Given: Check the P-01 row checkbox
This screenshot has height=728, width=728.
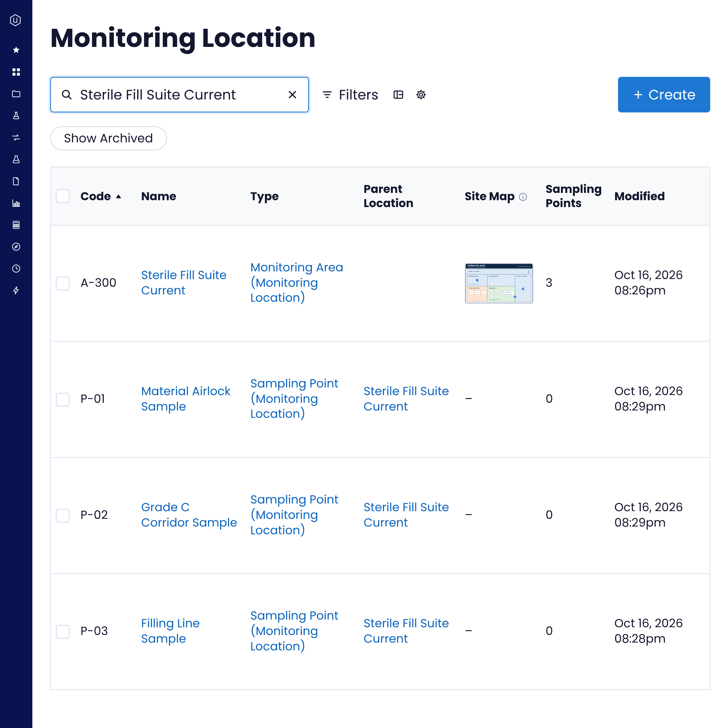Looking at the screenshot, I should (62, 399).
